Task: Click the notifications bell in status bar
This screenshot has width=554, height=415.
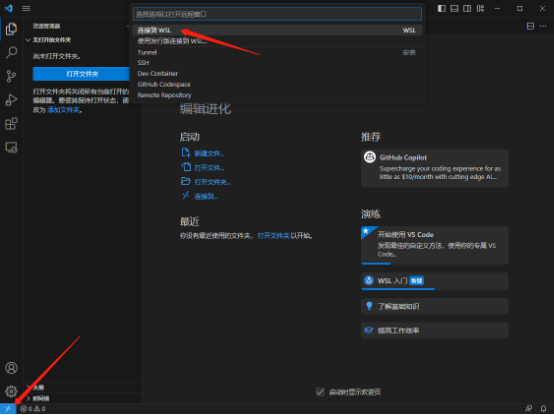Action: pos(543,409)
